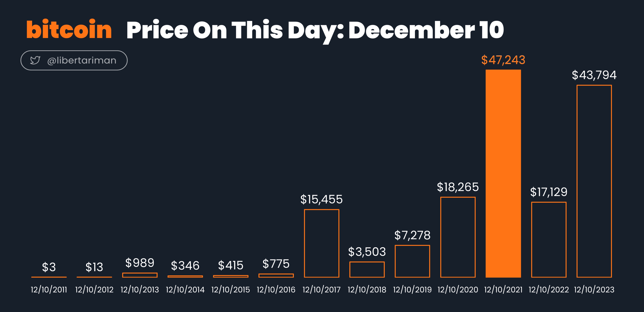The image size is (644, 312).
Task: Click the $15,455 price label
Action: coord(322,199)
